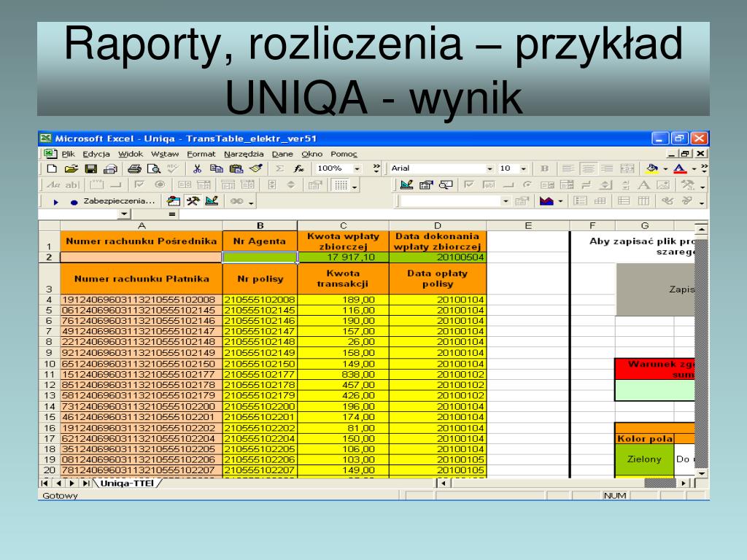Open the zoom 100% dropdown
The image size is (747, 560).
pyautogui.click(x=357, y=168)
